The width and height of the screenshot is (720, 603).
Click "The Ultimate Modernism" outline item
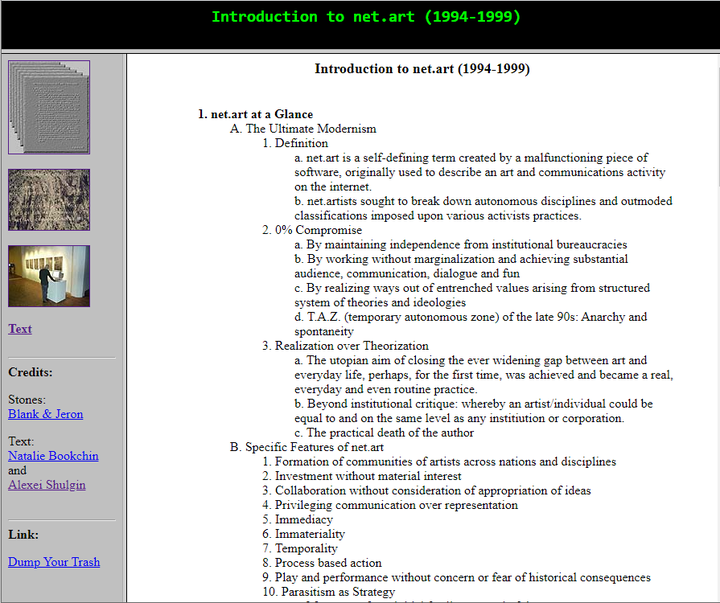coord(310,129)
